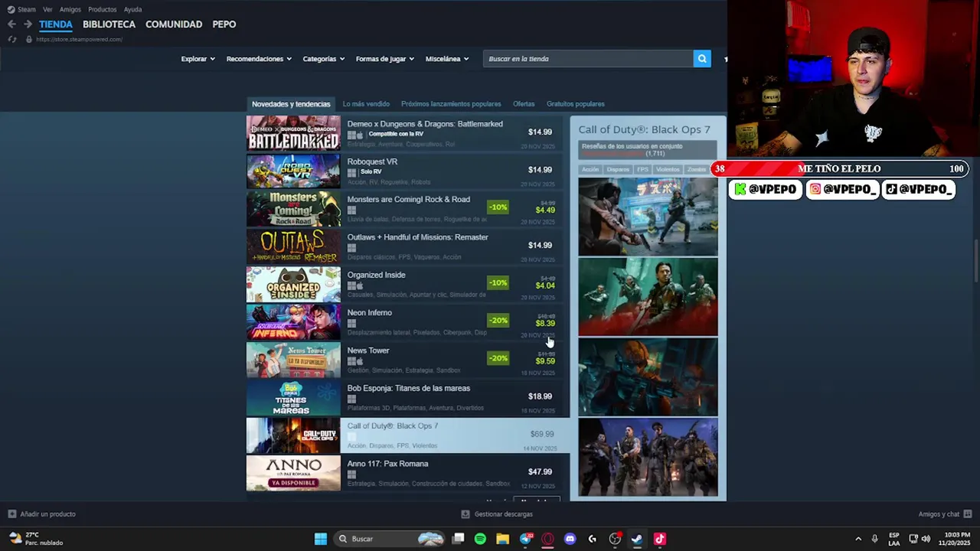
Task: Click the Anno 117: Pax Romana thumbnail
Action: tap(293, 473)
